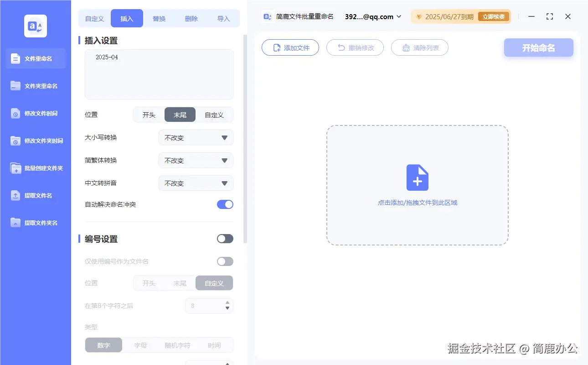Minimize the application window
This screenshot has height=365, width=588.
pos(531,16)
